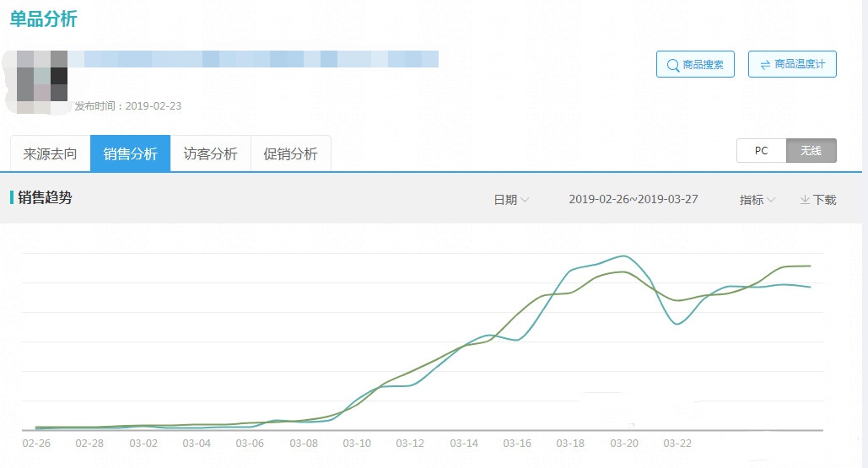Select the 销售分析 tab
The height and width of the screenshot is (468, 868).
[x=130, y=154]
